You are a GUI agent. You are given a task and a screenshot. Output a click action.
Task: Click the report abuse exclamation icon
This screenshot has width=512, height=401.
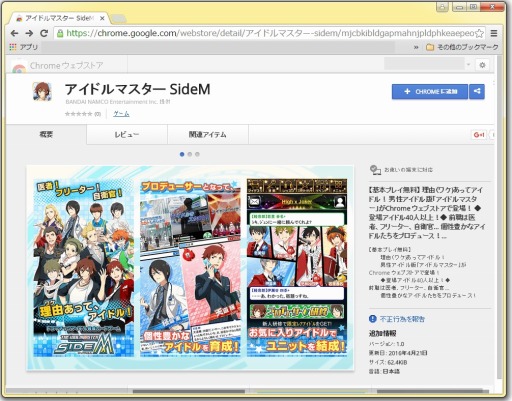tap(373, 319)
